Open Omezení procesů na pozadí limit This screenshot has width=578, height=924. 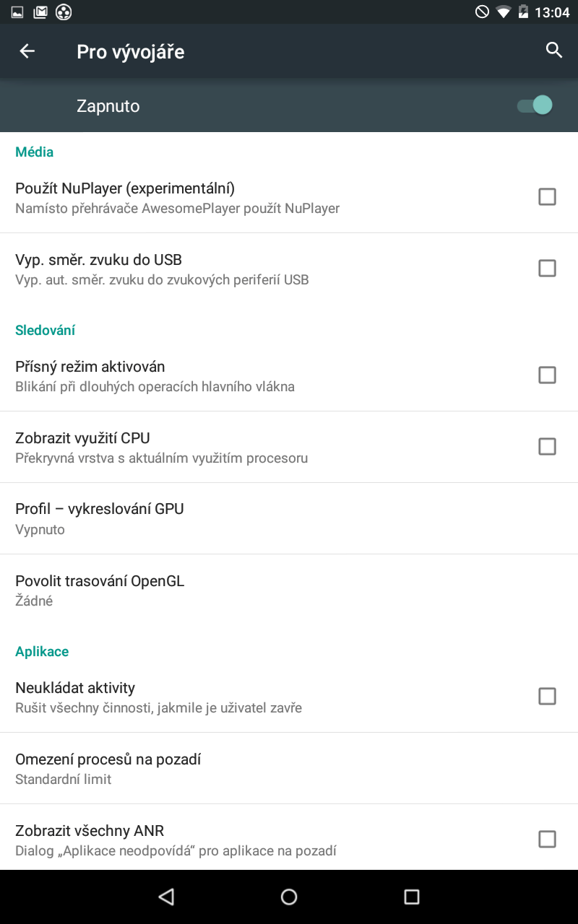pos(289,768)
